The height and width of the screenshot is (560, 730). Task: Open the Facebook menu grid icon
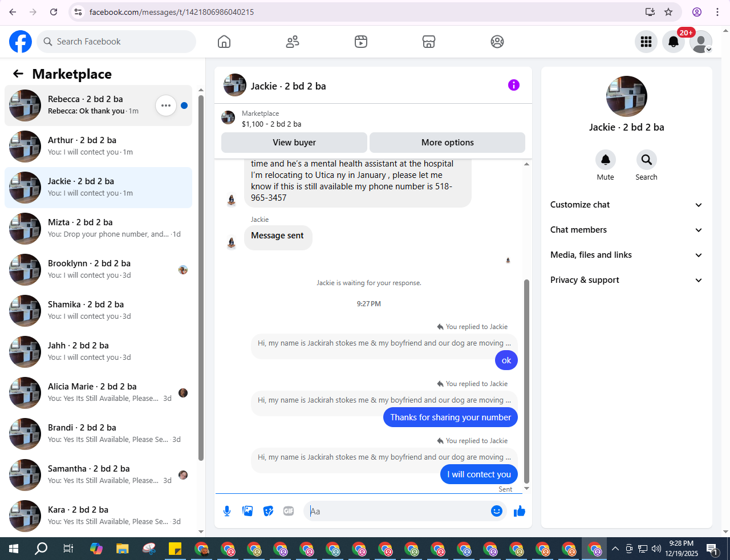[646, 42]
